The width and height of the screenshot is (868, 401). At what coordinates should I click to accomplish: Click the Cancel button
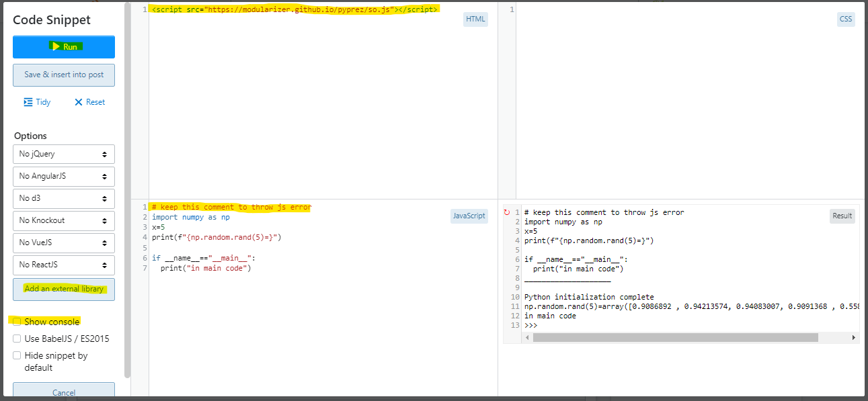pos(64,391)
